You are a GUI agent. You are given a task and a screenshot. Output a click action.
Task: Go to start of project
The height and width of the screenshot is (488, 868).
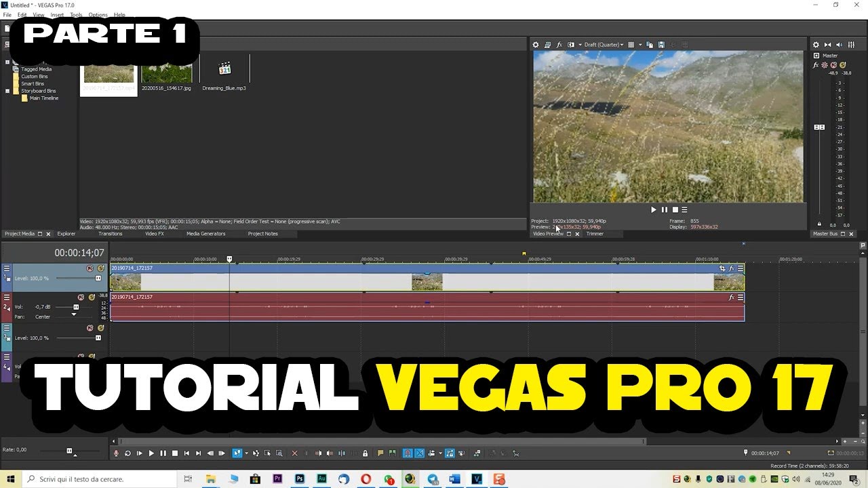(x=186, y=453)
